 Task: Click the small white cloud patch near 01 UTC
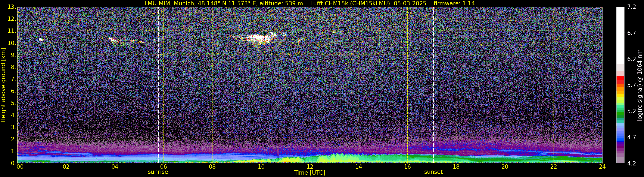coord(41,40)
